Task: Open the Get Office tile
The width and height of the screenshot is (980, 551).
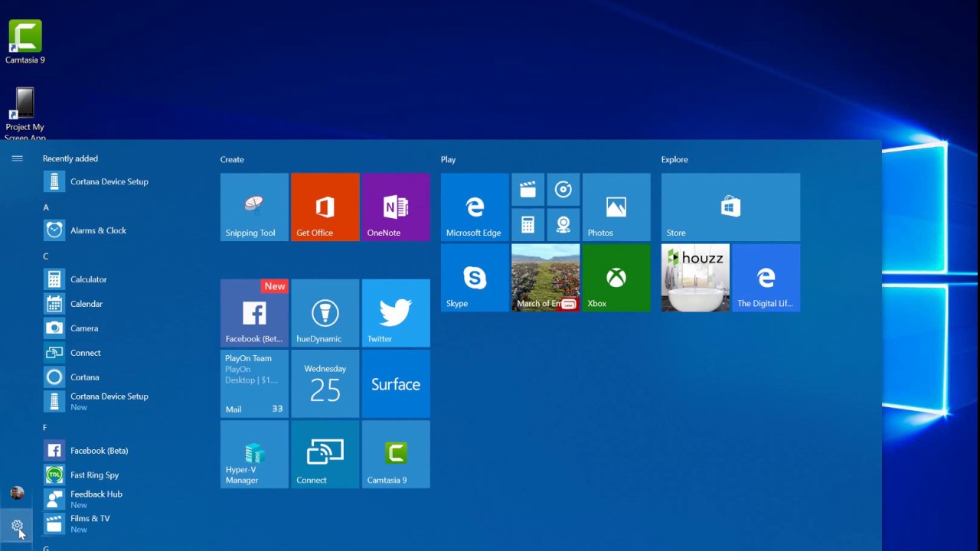Action: (325, 207)
